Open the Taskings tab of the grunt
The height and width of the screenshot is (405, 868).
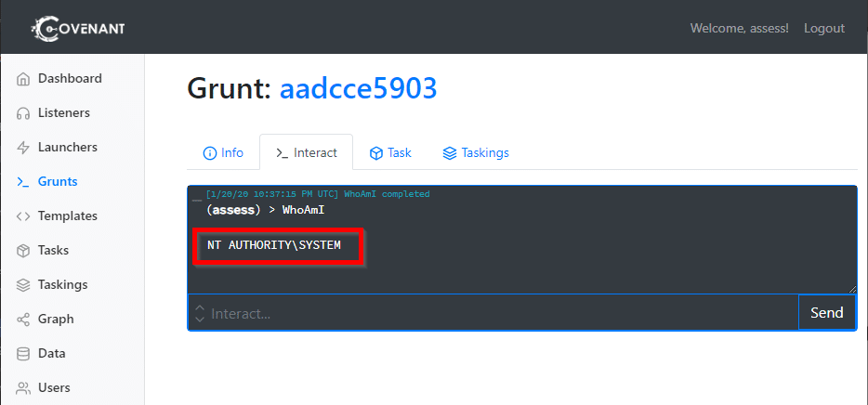pyautogui.click(x=476, y=152)
